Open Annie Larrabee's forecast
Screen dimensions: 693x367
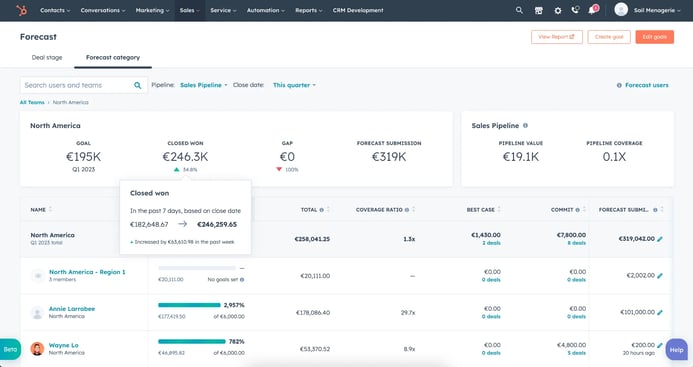72,309
